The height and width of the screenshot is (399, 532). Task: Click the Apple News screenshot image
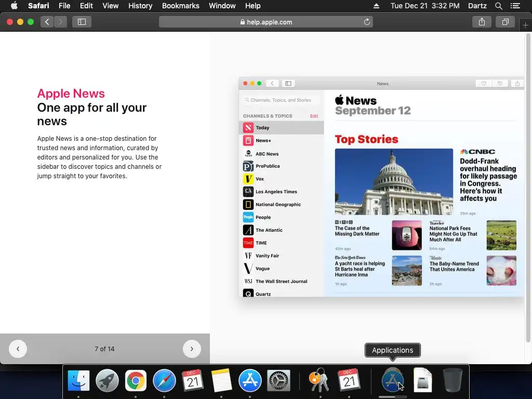[381, 187]
